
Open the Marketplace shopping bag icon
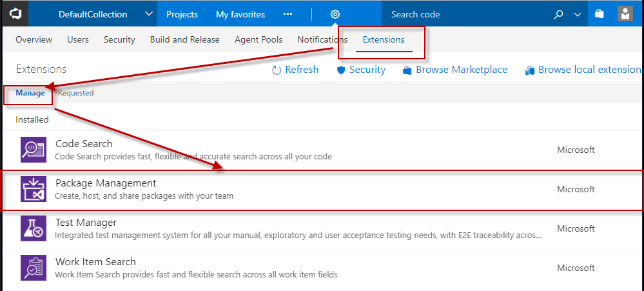600,14
